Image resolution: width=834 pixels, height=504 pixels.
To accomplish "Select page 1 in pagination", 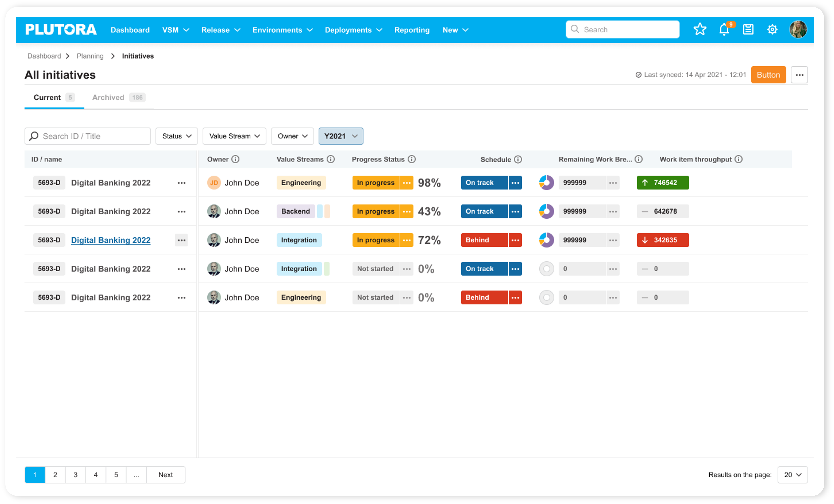I will coord(35,475).
